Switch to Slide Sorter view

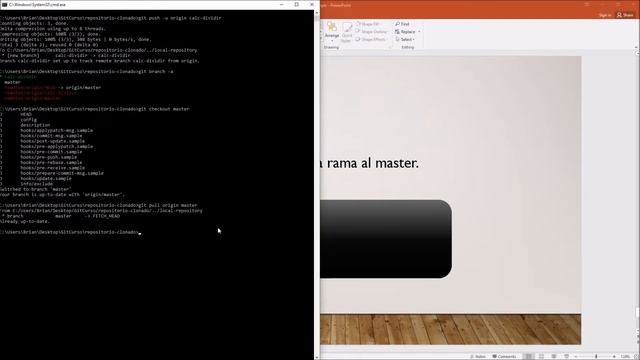tap(542, 357)
